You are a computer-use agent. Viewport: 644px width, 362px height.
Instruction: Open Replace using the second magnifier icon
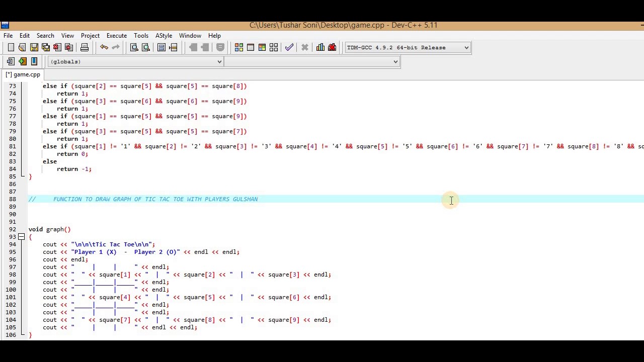point(146,47)
